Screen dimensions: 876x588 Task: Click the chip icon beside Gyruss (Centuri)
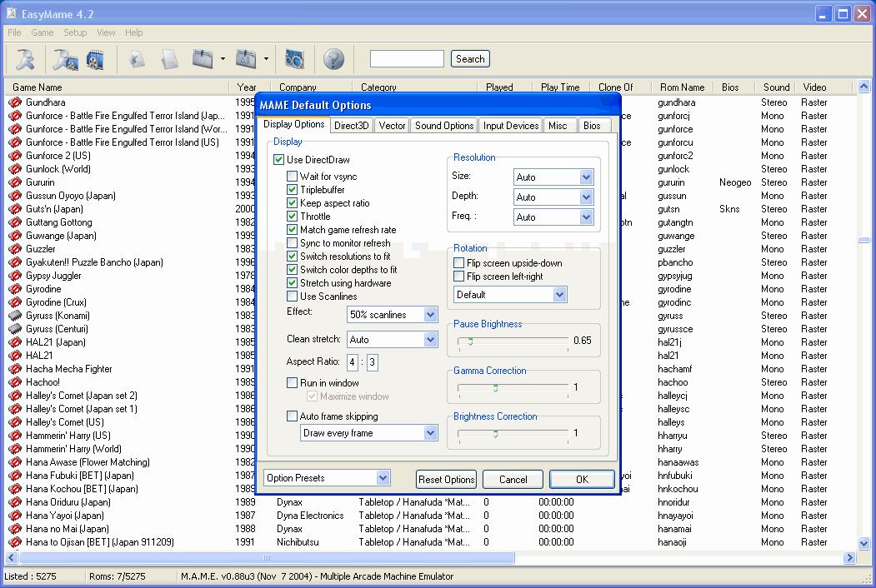[x=15, y=329]
